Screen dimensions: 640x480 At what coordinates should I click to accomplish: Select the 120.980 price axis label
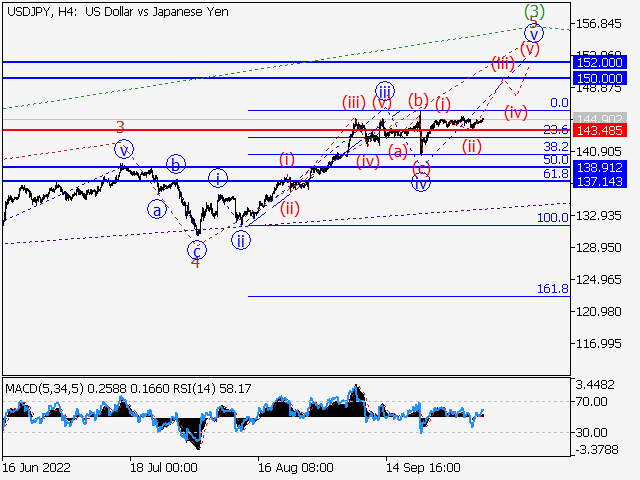tap(598, 312)
